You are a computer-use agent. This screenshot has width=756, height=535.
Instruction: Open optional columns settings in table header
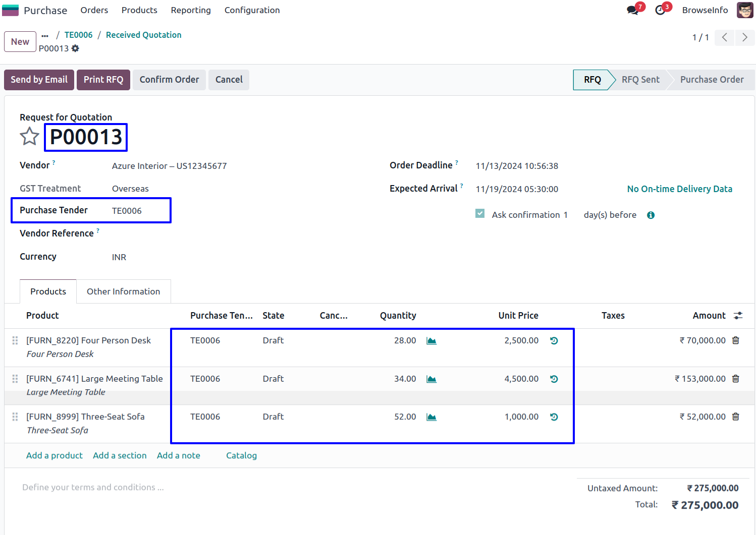[x=738, y=316]
